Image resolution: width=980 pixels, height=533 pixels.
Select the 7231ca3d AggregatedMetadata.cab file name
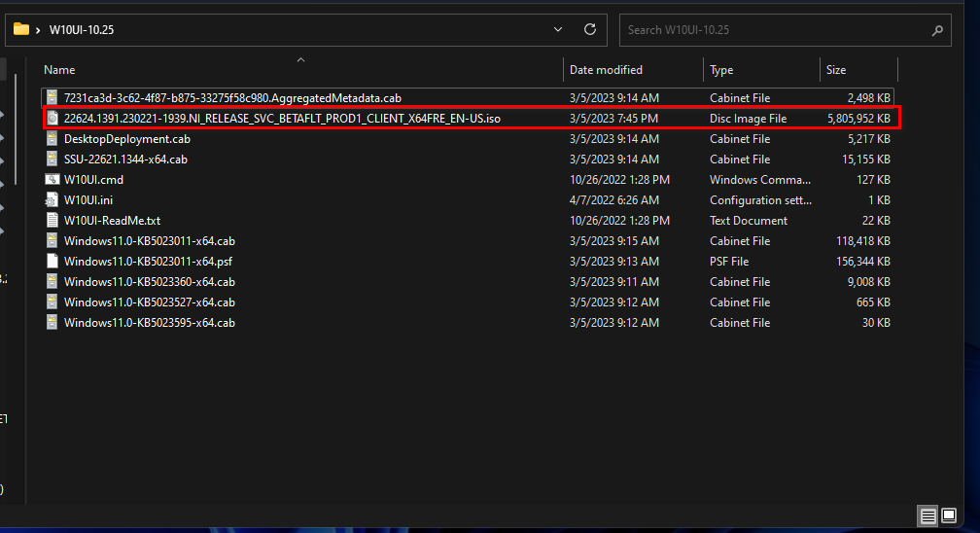[232, 97]
